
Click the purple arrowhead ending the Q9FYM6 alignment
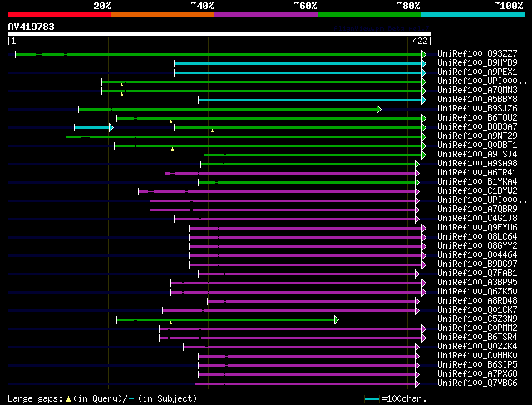[424, 228]
